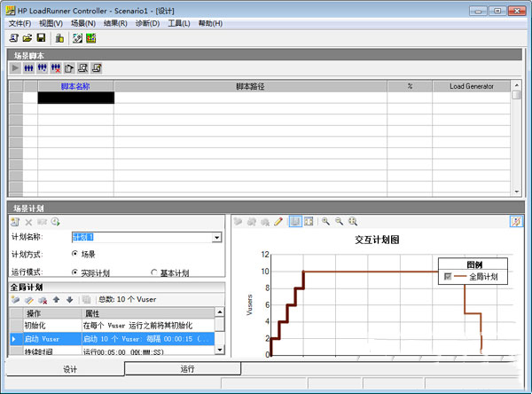Click the Zoom Reset magnifier above graph
Viewport: 532px width, 394px height.
pos(353,222)
